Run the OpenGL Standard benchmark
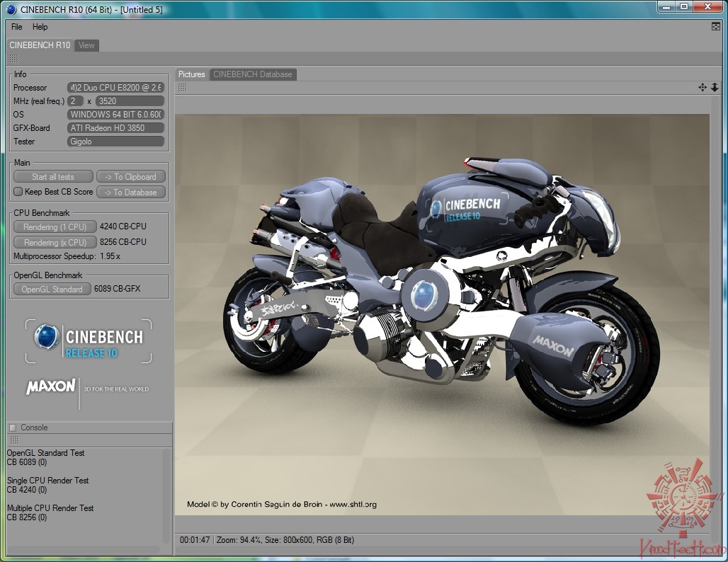Image resolution: width=728 pixels, height=562 pixels. pyautogui.click(x=52, y=289)
